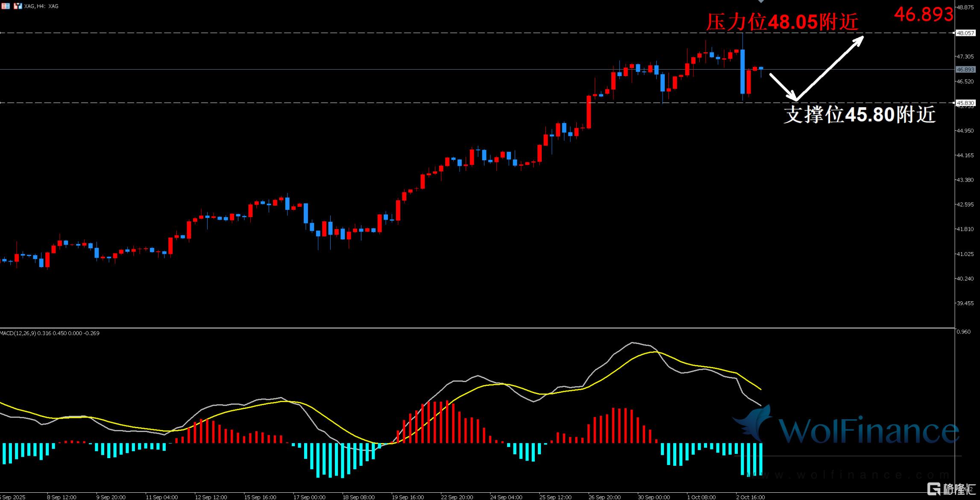
Task: Click the XAG,H4 chart title text
Action: 41,6
